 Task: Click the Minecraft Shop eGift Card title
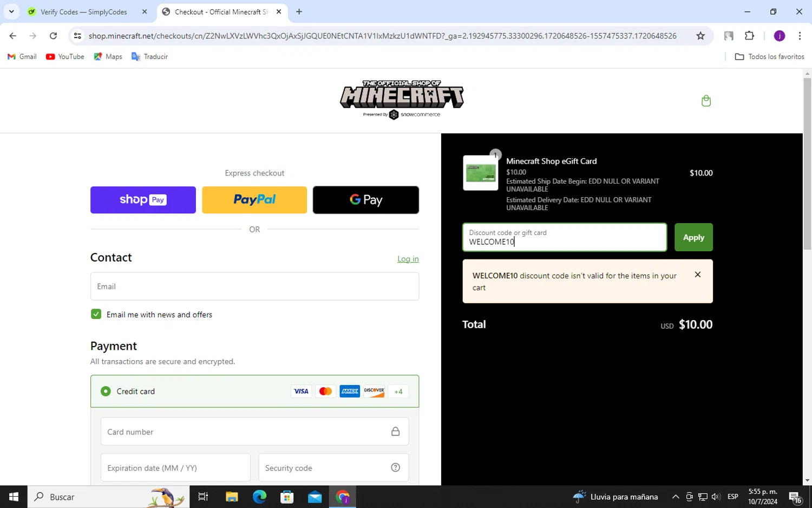(551, 161)
